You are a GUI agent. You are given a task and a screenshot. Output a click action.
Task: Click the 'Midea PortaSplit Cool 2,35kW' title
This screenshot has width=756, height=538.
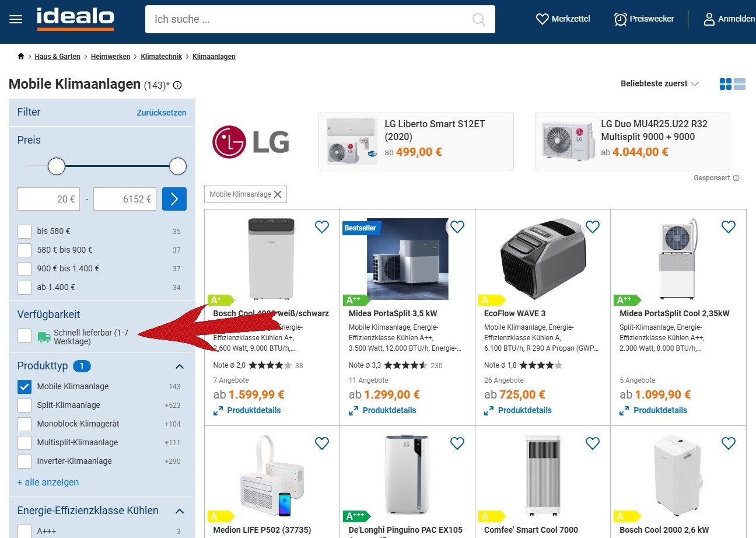[x=674, y=313]
